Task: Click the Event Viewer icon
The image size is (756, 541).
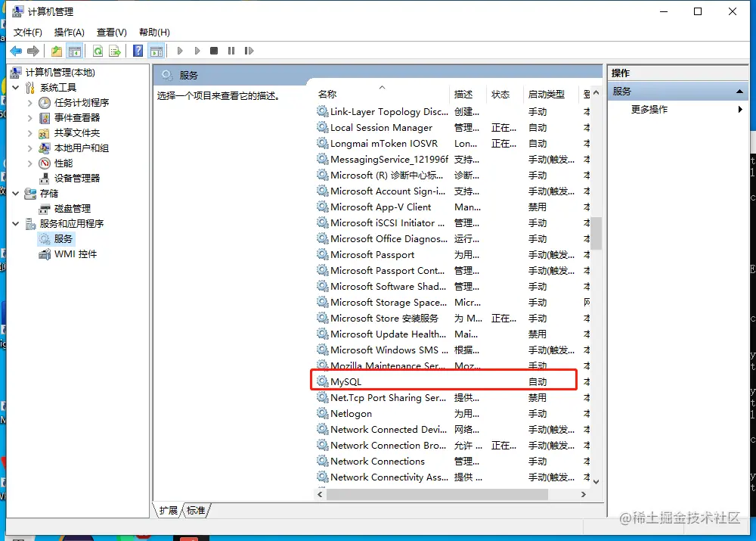Action: point(45,118)
